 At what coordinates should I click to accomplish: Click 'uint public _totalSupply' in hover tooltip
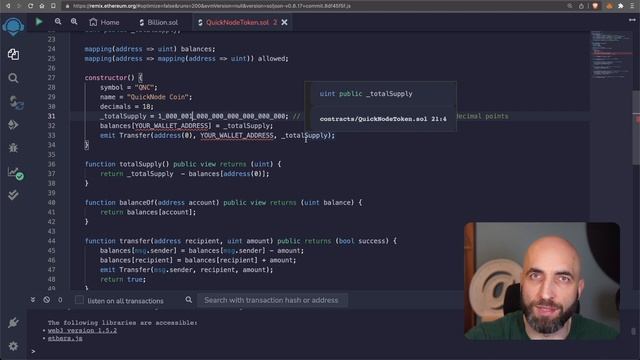366,94
